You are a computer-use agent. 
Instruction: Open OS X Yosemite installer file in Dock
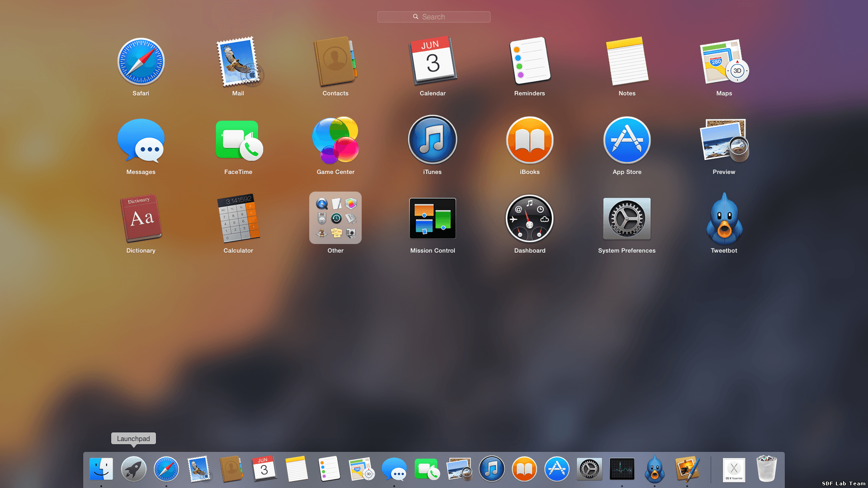(734, 470)
